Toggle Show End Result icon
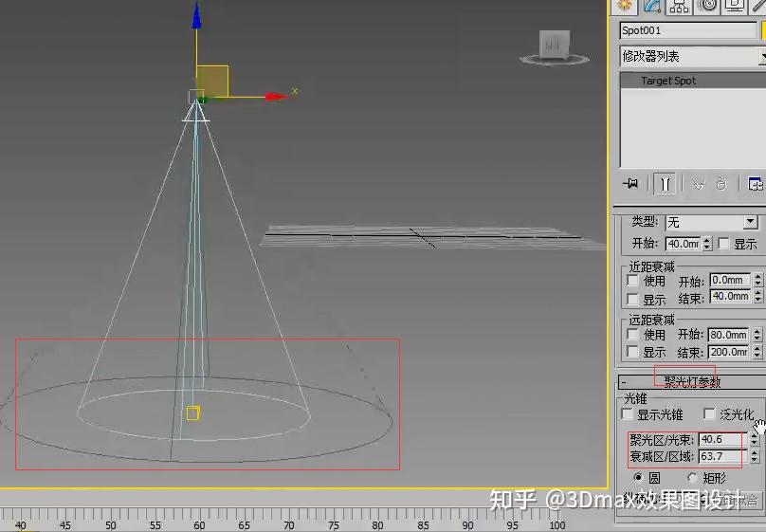 (665, 184)
